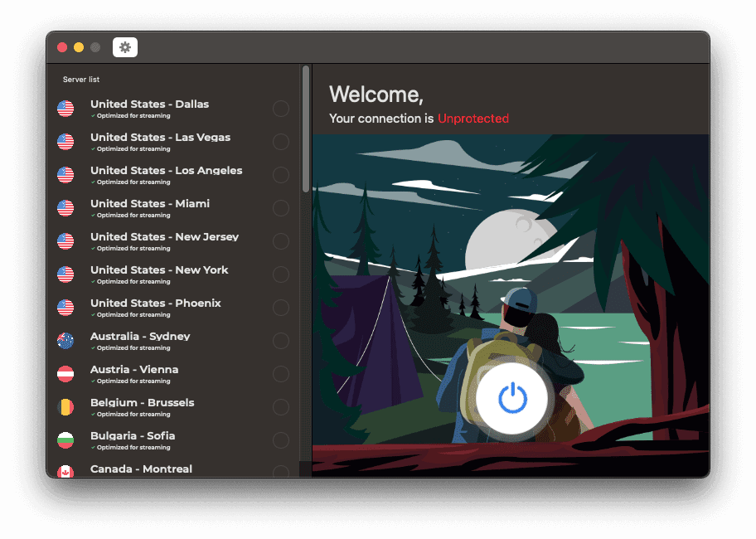Image resolution: width=756 pixels, height=539 pixels.
Task: Open the settings gear in the title bar
Action: click(x=124, y=47)
